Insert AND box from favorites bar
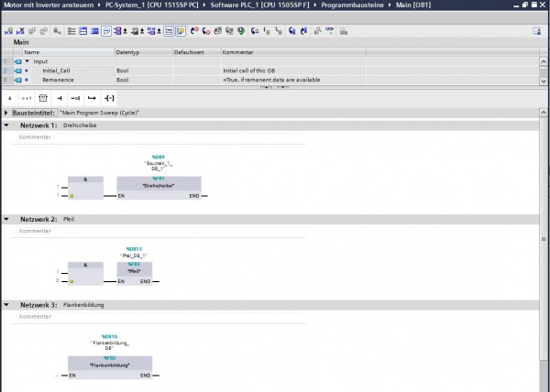This screenshot has height=392, width=550. click(x=10, y=96)
